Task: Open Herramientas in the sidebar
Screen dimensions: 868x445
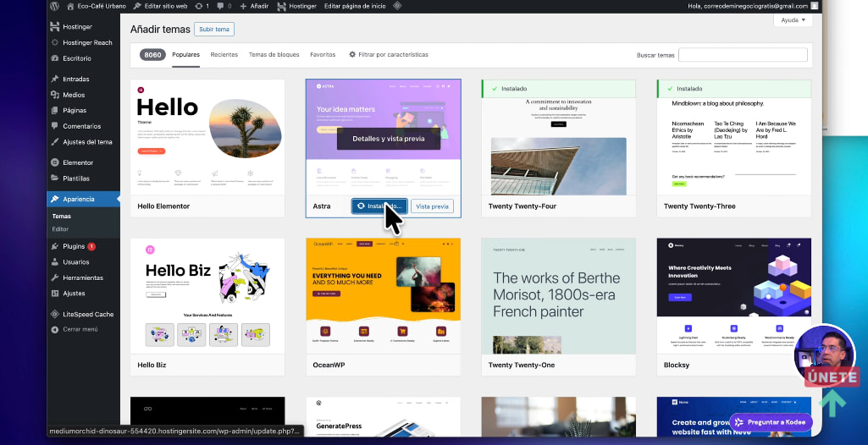Action: [x=83, y=277]
